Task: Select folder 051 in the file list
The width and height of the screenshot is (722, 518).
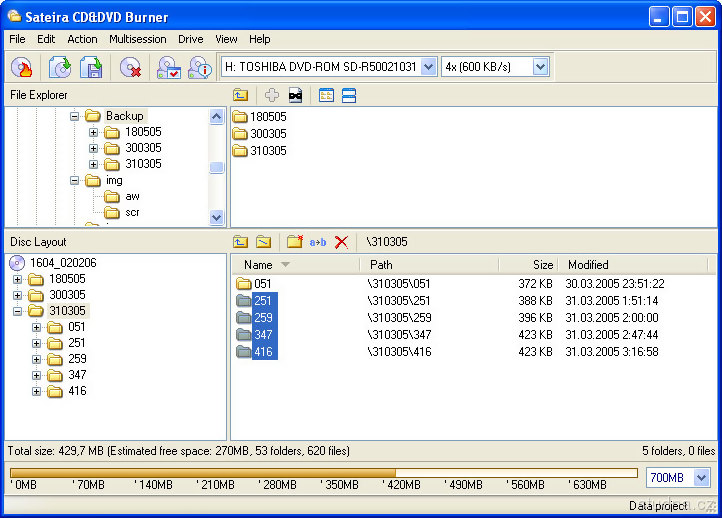Action: point(262,284)
